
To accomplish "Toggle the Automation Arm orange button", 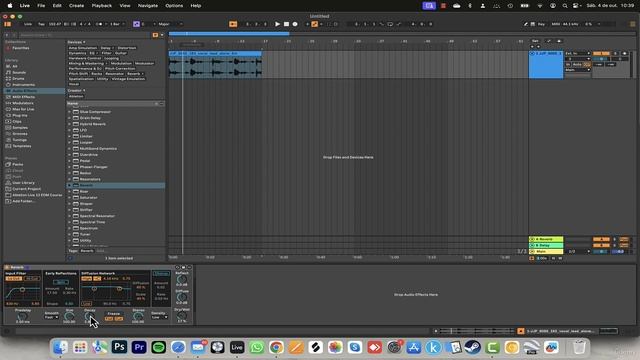I will pyautogui.click(x=314, y=24).
